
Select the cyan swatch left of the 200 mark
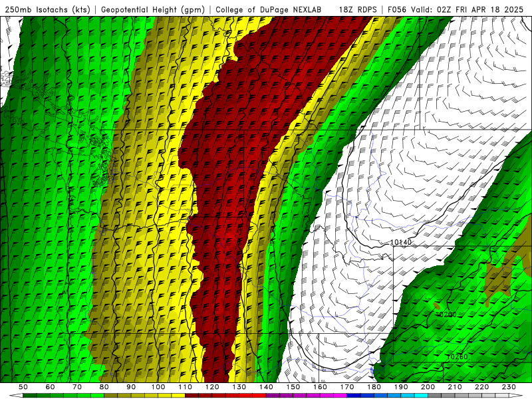pos(421,396)
